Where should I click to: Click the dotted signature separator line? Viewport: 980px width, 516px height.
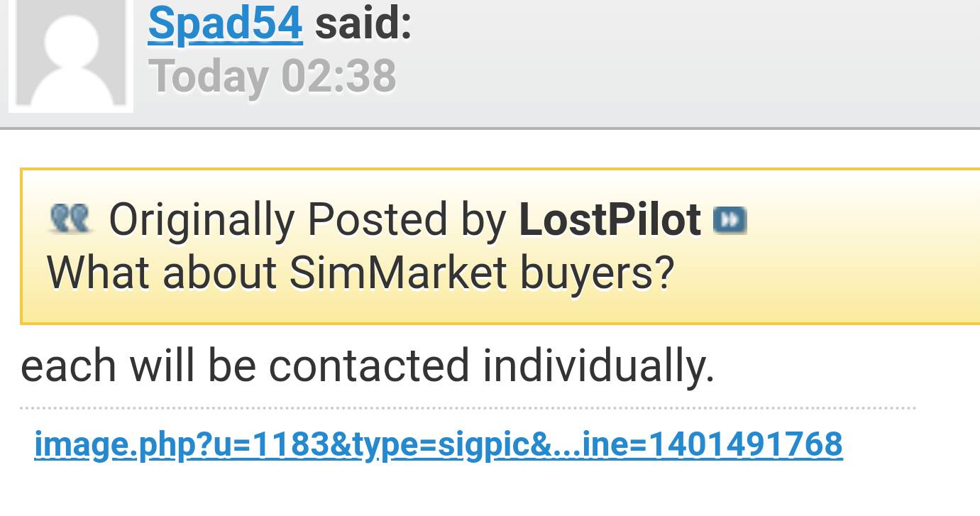pyautogui.click(x=468, y=408)
